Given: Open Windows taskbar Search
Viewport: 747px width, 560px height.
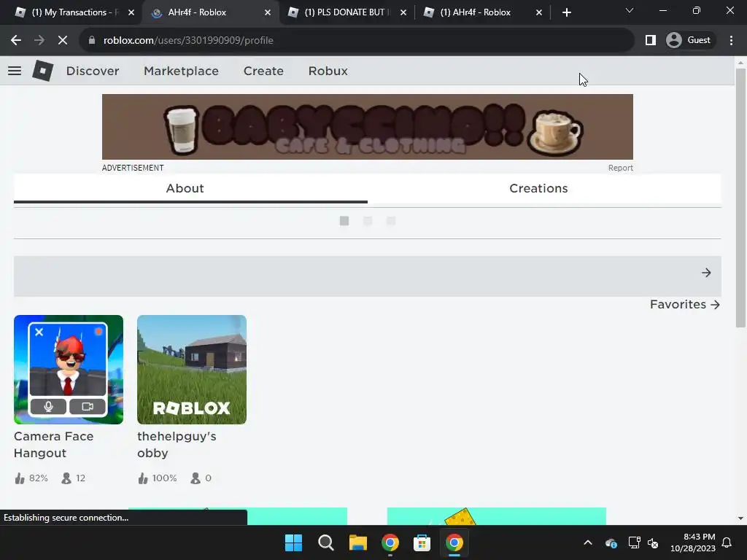Looking at the screenshot, I should coord(326,542).
